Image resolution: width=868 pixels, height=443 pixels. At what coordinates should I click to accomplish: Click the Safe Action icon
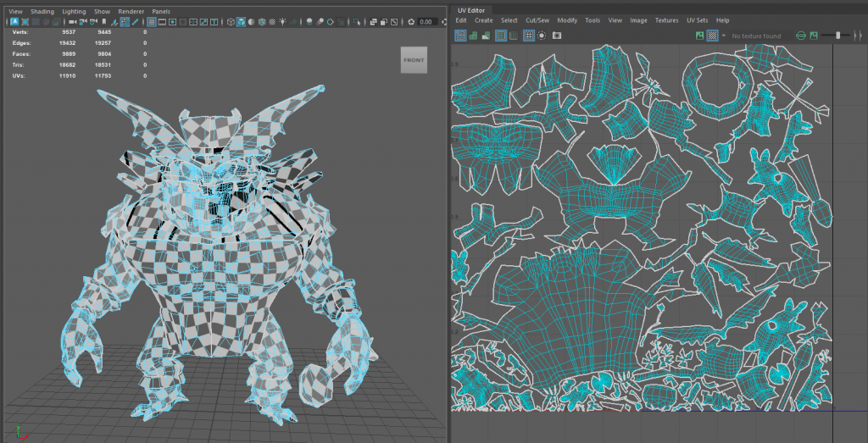(203, 22)
